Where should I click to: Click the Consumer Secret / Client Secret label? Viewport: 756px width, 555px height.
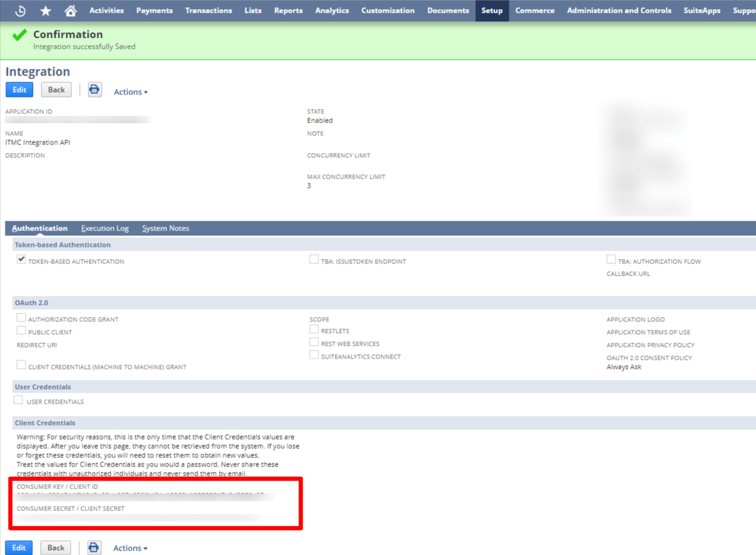[x=71, y=508]
